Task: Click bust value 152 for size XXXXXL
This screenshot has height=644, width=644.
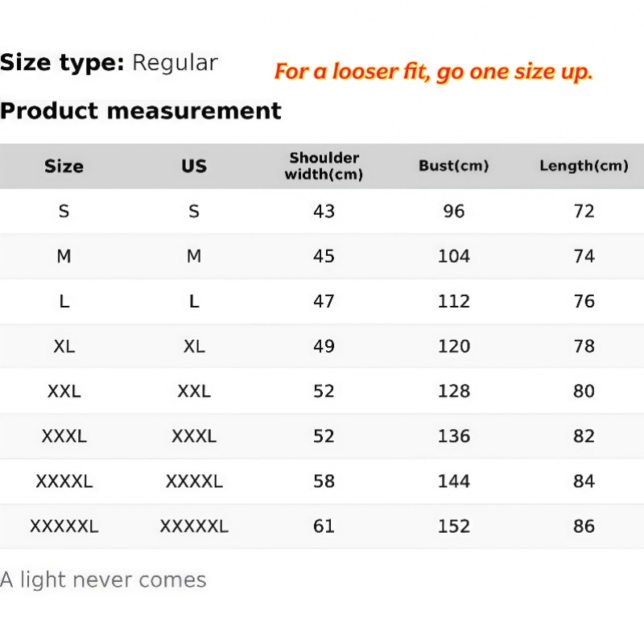Action: [454, 527]
